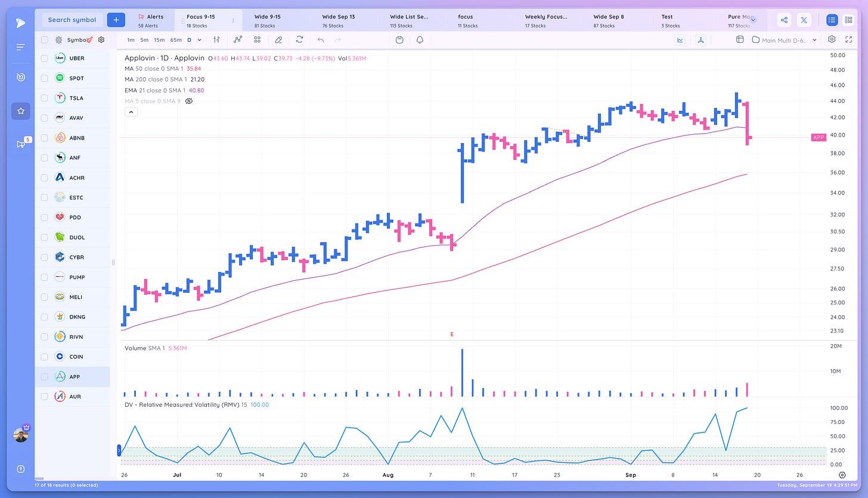868x498 pixels.
Task: Switch to grid list view icon
Action: (x=849, y=20)
